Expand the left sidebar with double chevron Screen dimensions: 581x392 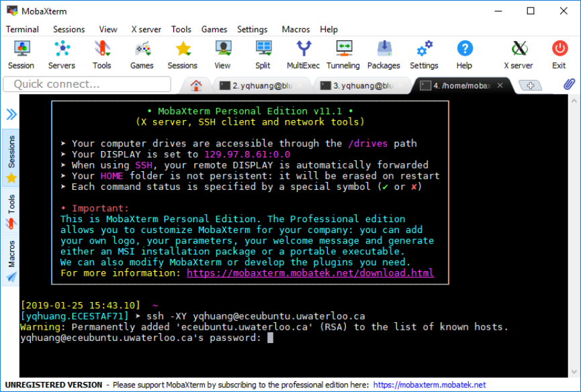11,114
